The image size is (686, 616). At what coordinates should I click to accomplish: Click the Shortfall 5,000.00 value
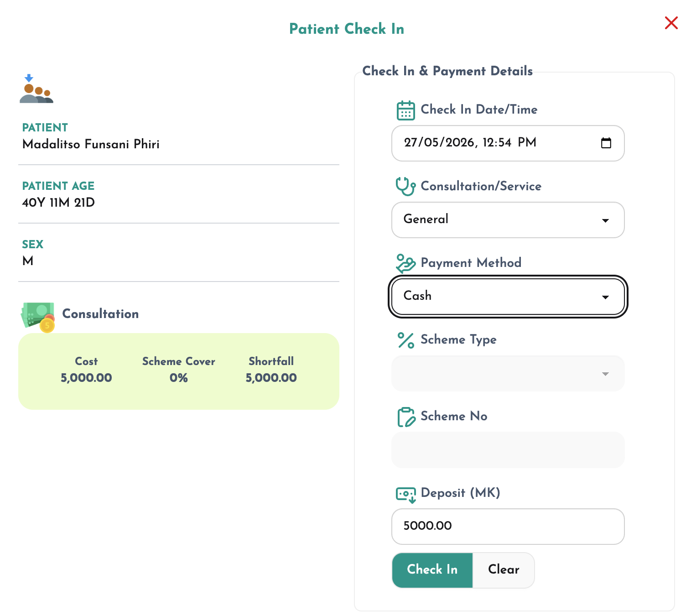(271, 378)
